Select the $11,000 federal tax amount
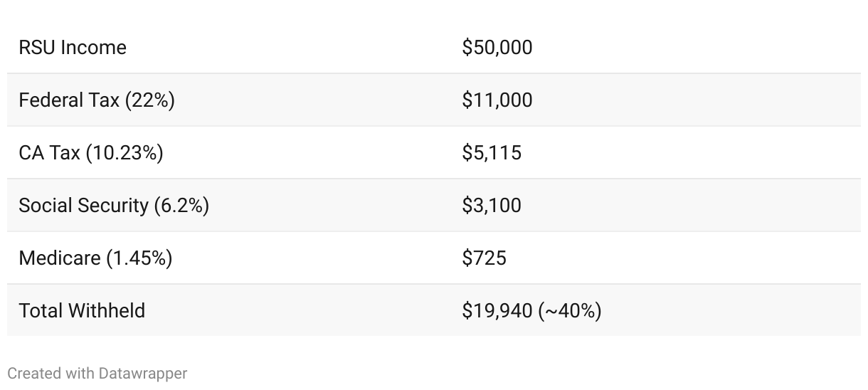Screen dimensions: 868x390 pos(497,100)
